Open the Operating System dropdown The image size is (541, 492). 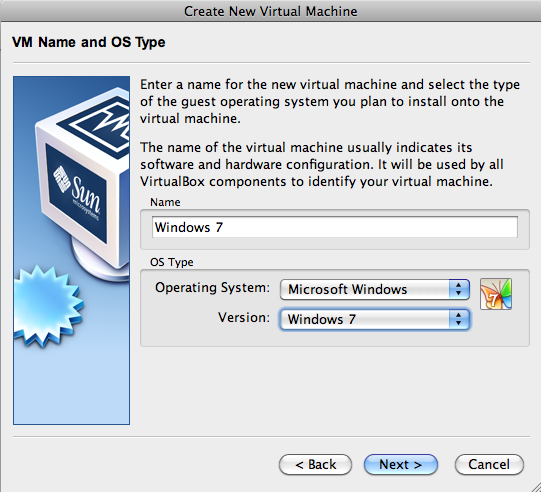click(375, 289)
